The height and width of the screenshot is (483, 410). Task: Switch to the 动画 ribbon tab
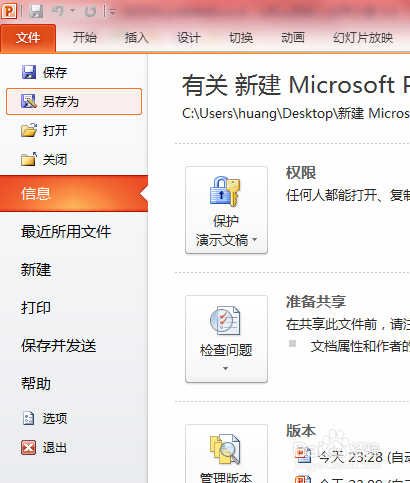[293, 38]
